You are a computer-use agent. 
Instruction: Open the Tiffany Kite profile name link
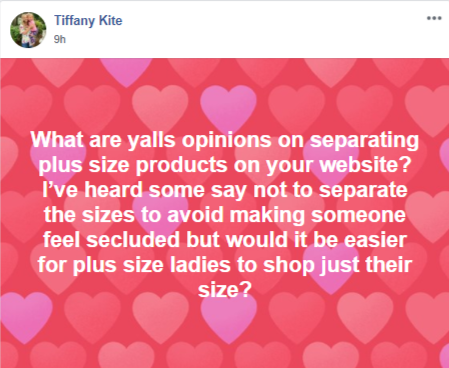click(x=88, y=21)
